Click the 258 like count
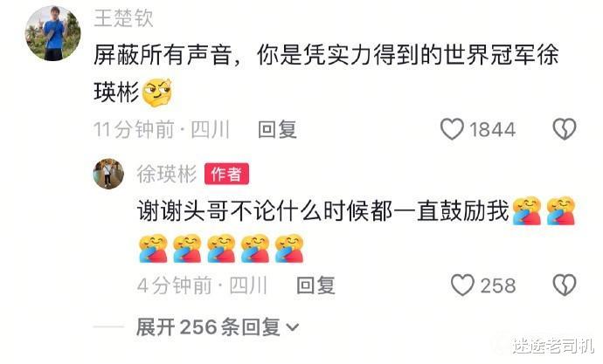603x364 pixels. (x=498, y=285)
